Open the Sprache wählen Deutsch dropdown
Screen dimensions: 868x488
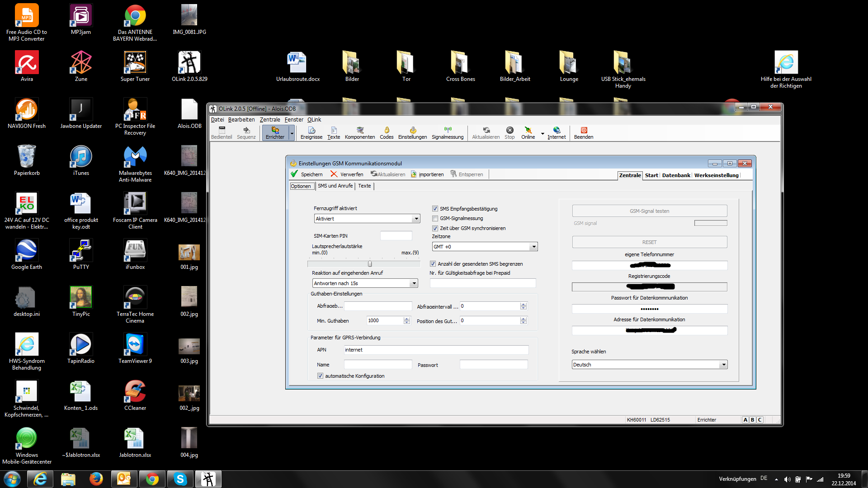pyautogui.click(x=723, y=365)
